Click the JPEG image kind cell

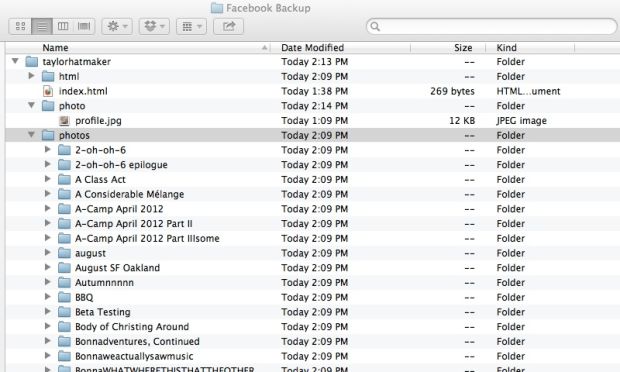click(522, 121)
